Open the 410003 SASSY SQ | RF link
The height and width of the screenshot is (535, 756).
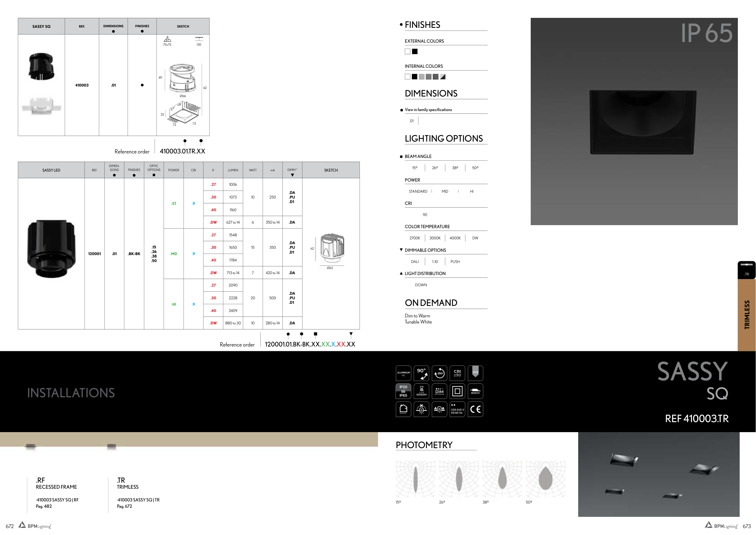[57, 500]
